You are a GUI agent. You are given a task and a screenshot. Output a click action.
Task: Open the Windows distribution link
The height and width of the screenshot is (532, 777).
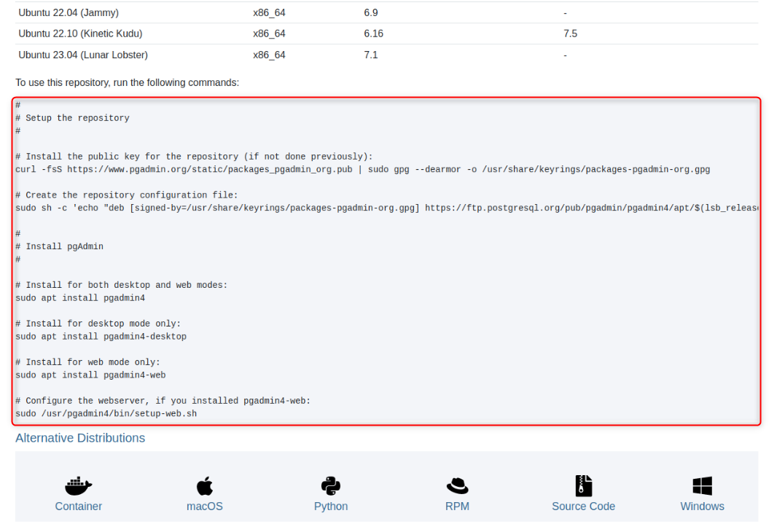[702, 506]
